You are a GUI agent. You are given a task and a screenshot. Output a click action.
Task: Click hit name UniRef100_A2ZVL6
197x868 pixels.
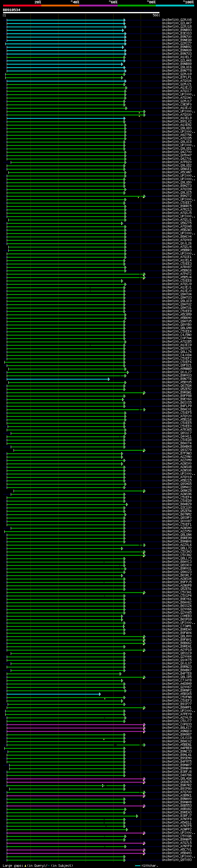coord(177,545)
